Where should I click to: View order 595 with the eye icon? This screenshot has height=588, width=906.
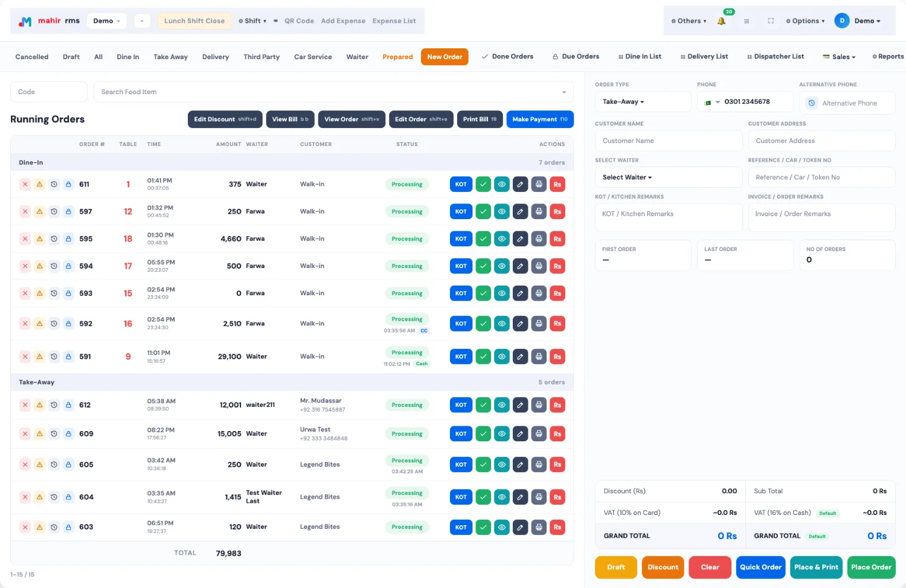[x=502, y=239]
